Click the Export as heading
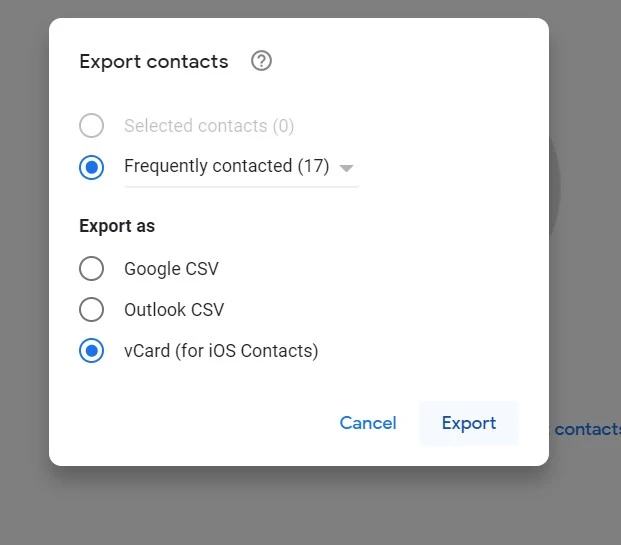 coord(117,226)
